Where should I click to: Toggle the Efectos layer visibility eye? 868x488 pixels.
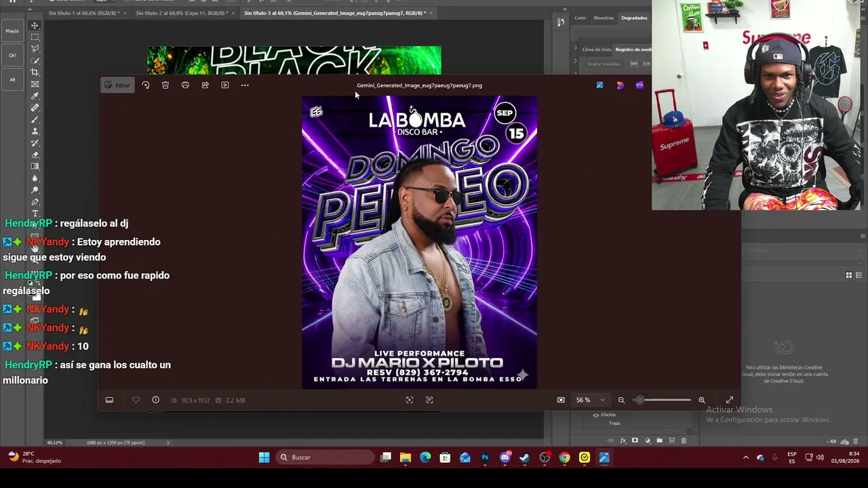596,415
